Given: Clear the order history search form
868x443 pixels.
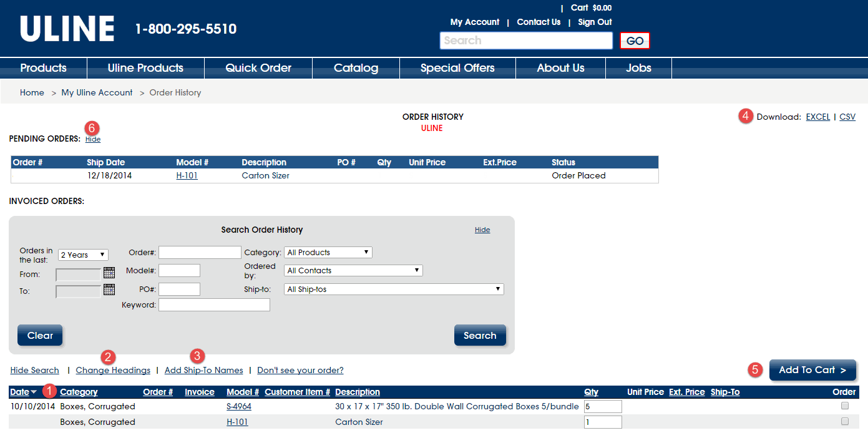Looking at the screenshot, I should click(x=39, y=335).
